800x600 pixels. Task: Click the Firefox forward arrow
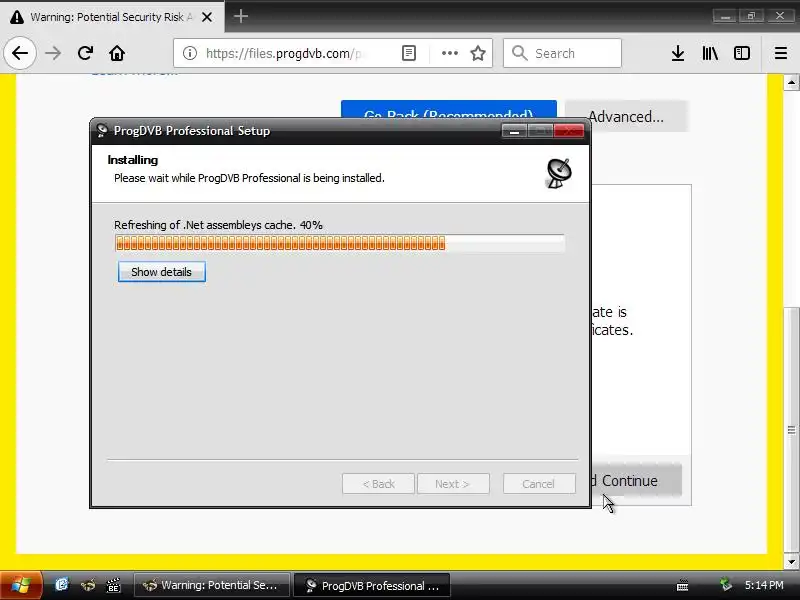tap(53, 53)
